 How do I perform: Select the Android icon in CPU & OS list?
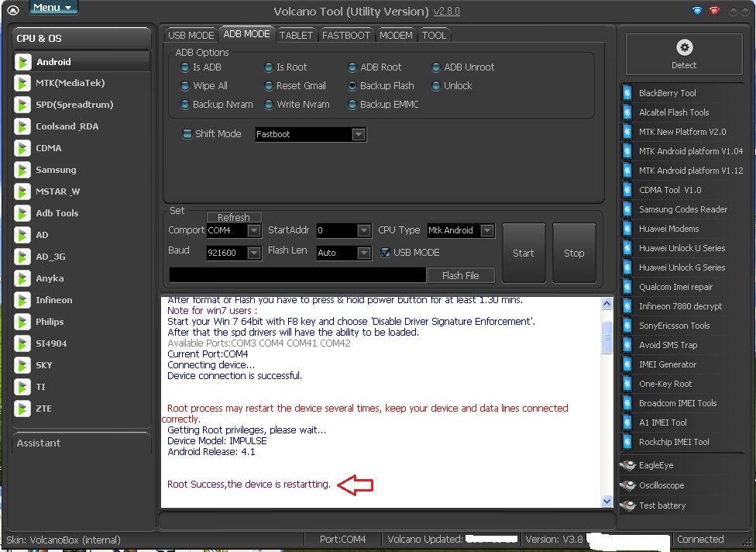click(23, 62)
